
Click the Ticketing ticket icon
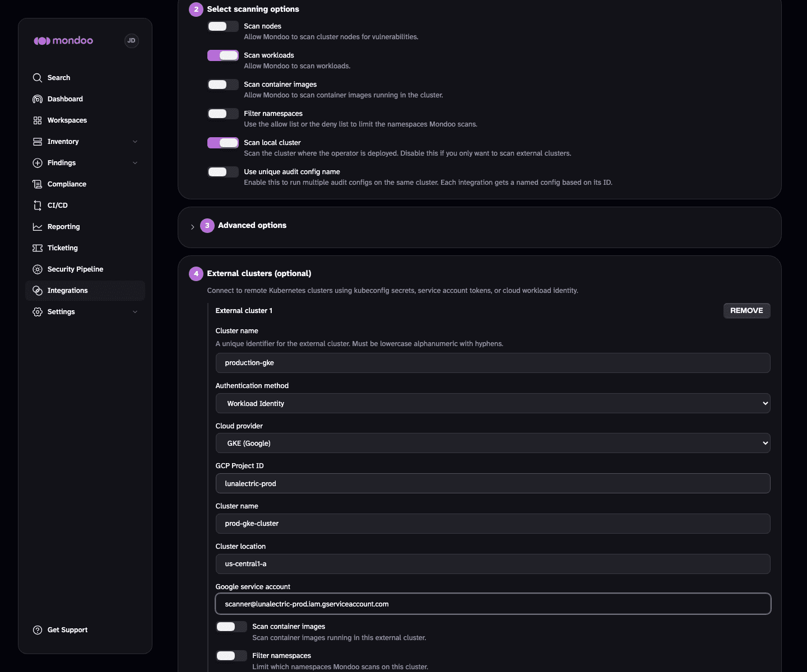click(x=38, y=248)
